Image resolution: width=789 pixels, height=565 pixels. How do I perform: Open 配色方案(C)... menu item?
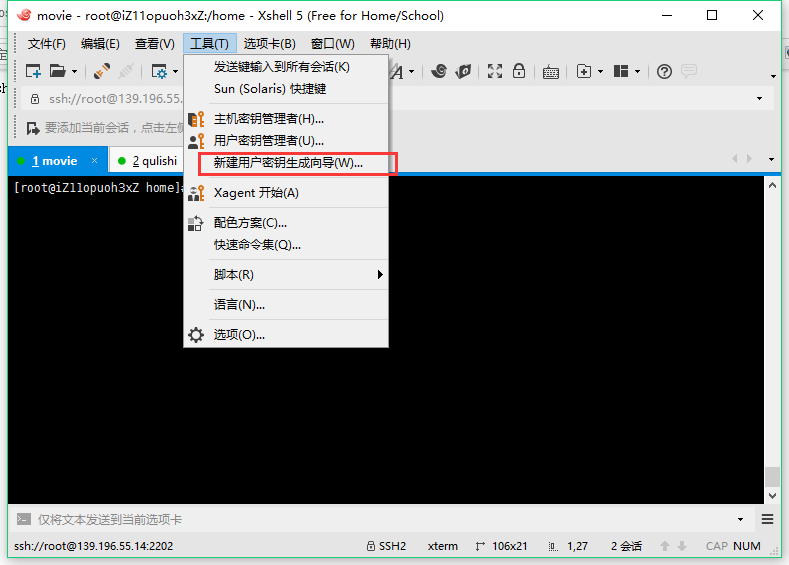(286, 223)
